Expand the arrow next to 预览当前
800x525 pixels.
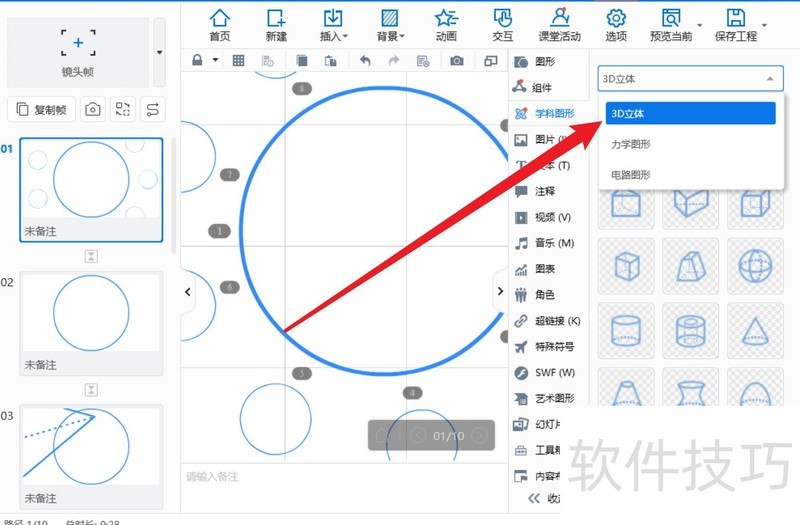699,25
